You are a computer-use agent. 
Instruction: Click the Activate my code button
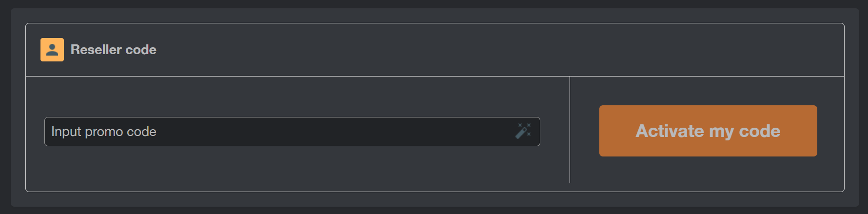click(708, 131)
